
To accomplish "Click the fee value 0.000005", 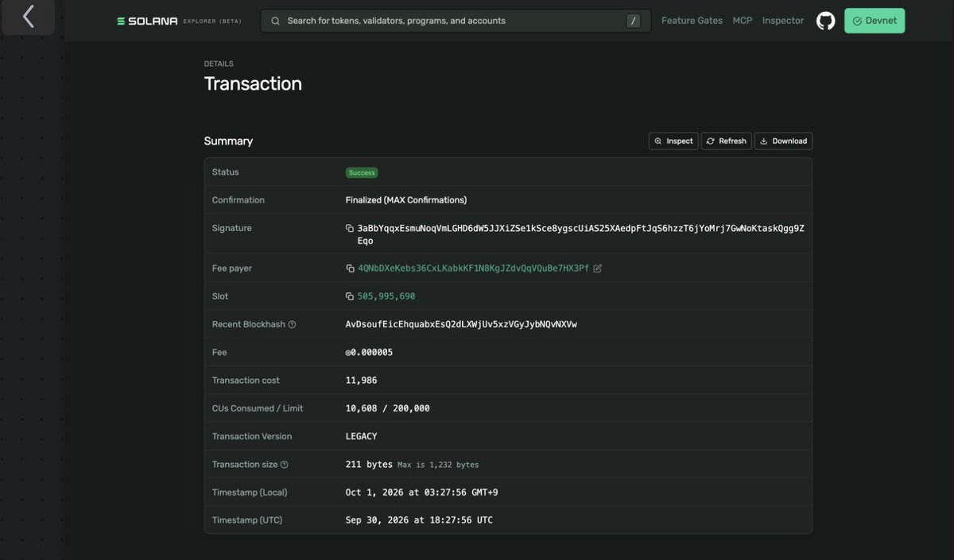I will point(369,353).
